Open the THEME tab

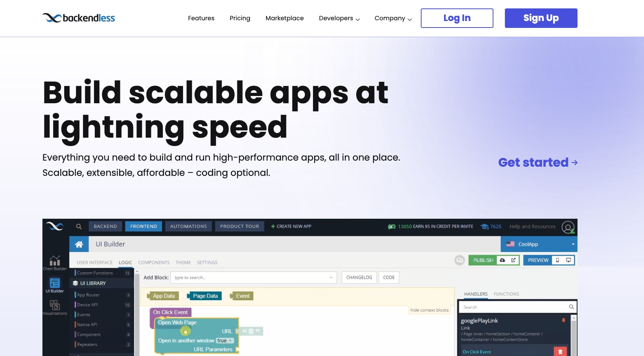coord(183,262)
